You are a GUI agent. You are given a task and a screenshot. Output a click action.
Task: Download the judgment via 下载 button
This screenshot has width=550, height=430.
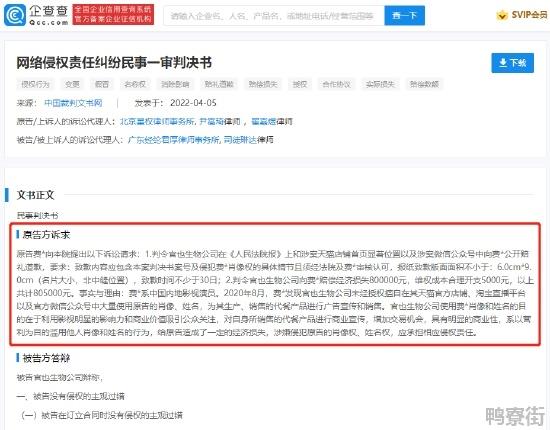pos(512,63)
